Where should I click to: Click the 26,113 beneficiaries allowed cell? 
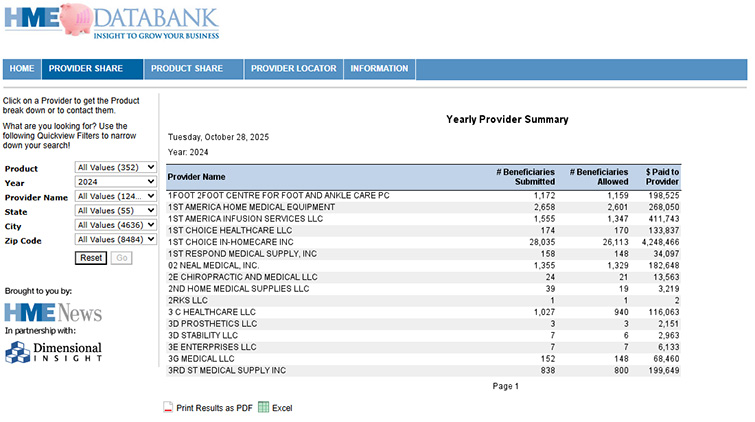pos(615,242)
